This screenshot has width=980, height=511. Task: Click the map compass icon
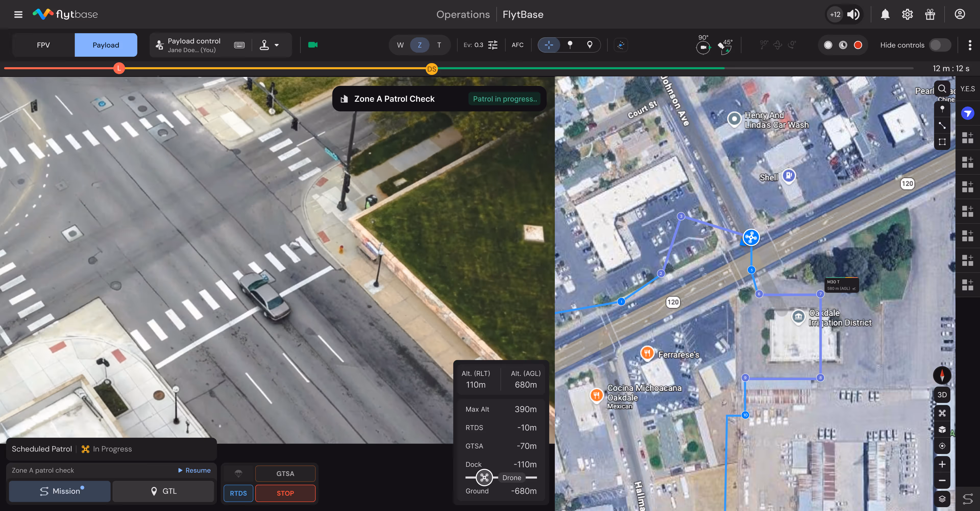coord(942,375)
